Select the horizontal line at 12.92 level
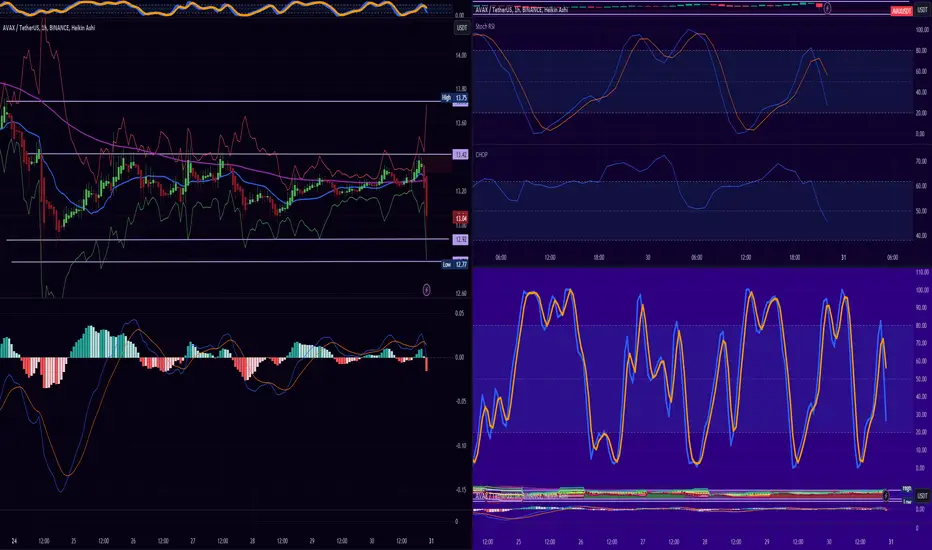The height and width of the screenshot is (550, 932). pos(229,240)
